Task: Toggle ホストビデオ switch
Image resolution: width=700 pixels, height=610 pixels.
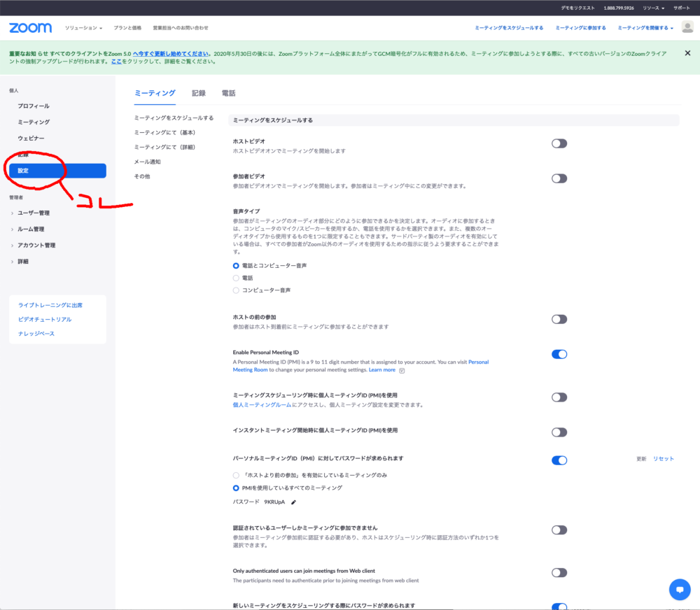Action: [559, 143]
